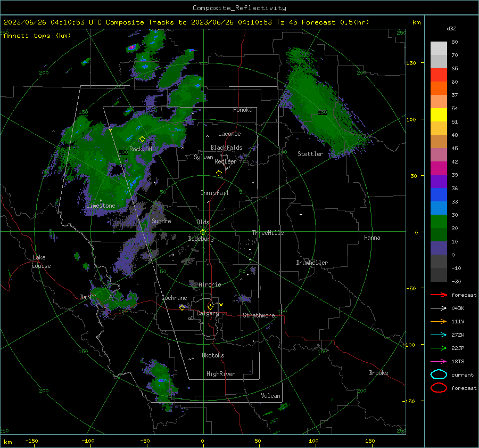
Task: Click the Blackfalds town label
Action: [x=226, y=148]
